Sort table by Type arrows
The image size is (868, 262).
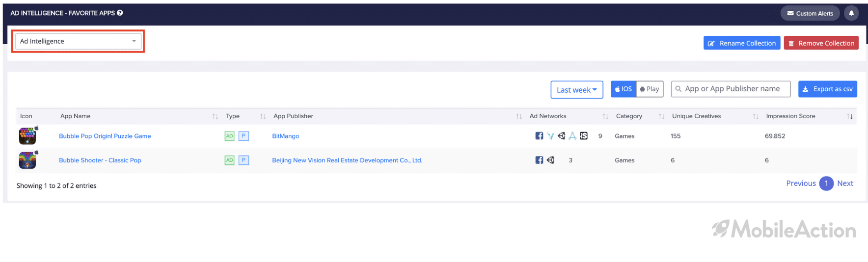click(263, 116)
